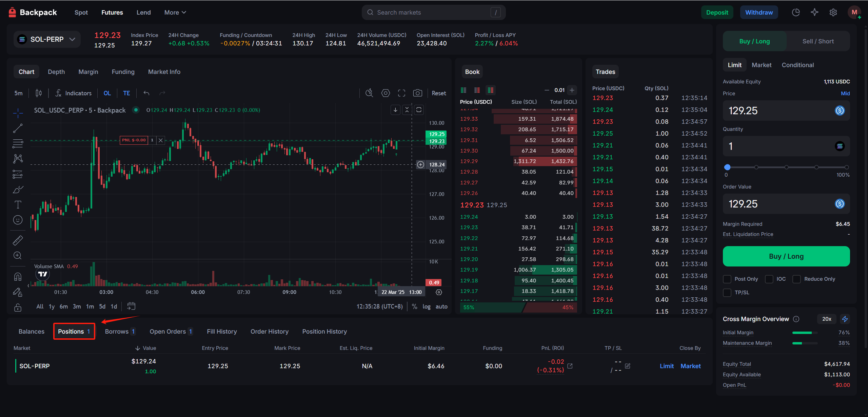The width and height of the screenshot is (868, 417).
Task: Open the alert clock icon in chart toolbar
Action: pyautogui.click(x=369, y=93)
